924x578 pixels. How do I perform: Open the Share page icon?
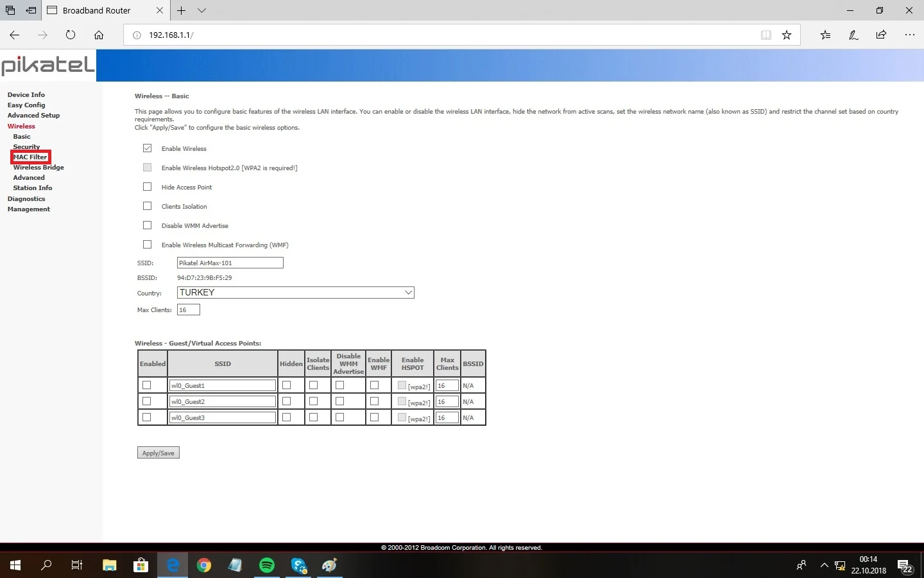(x=881, y=35)
